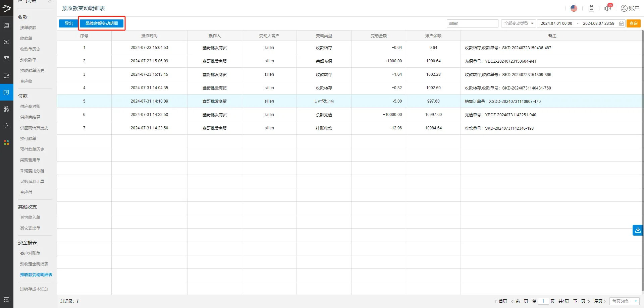Click the US flag language icon
Image resolution: width=644 pixels, height=308 pixels.
(574, 8)
